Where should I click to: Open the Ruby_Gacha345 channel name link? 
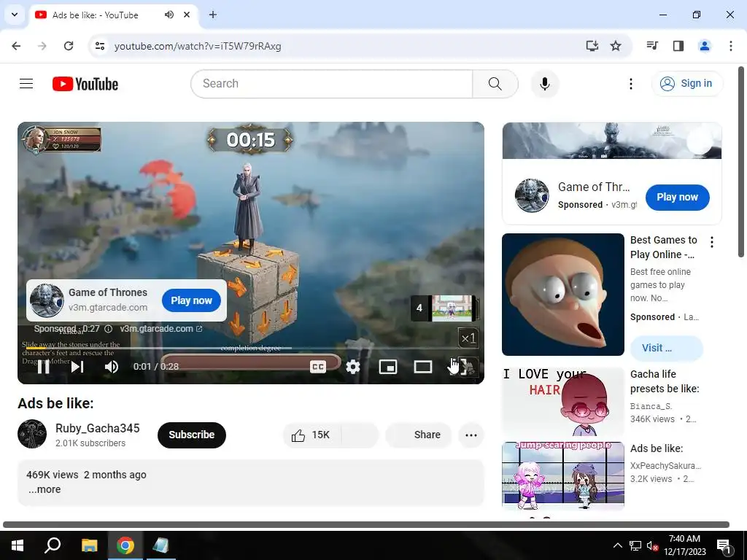(x=97, y=428)
